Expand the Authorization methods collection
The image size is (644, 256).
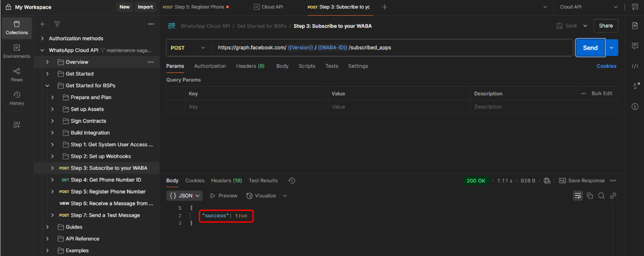coord(43,38)
